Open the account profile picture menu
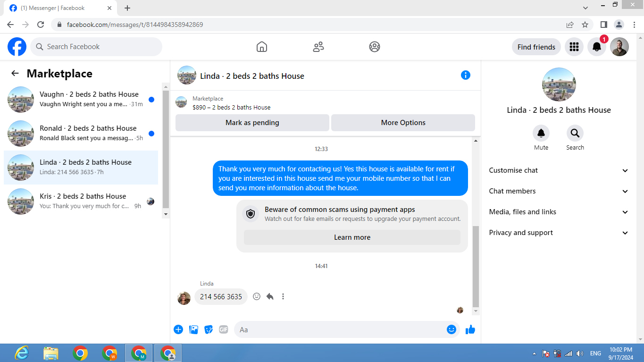Viewport: 644px width, 362px height. pyautogui.click(x=619, y=47)
